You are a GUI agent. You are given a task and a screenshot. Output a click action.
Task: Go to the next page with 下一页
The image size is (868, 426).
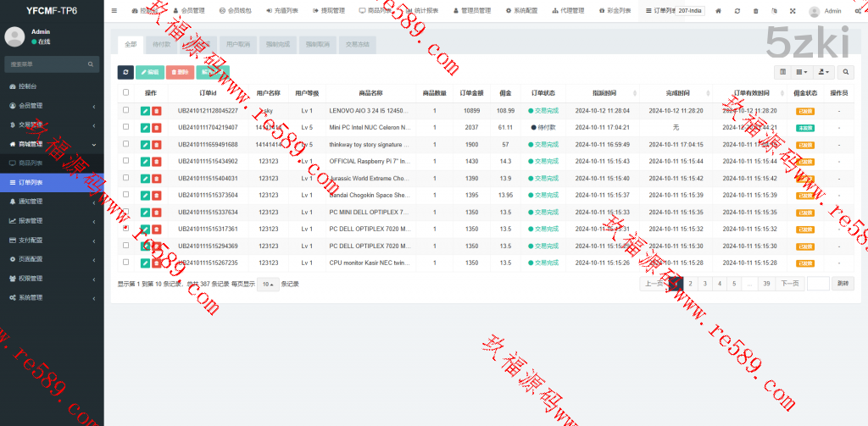click(788, 284)
